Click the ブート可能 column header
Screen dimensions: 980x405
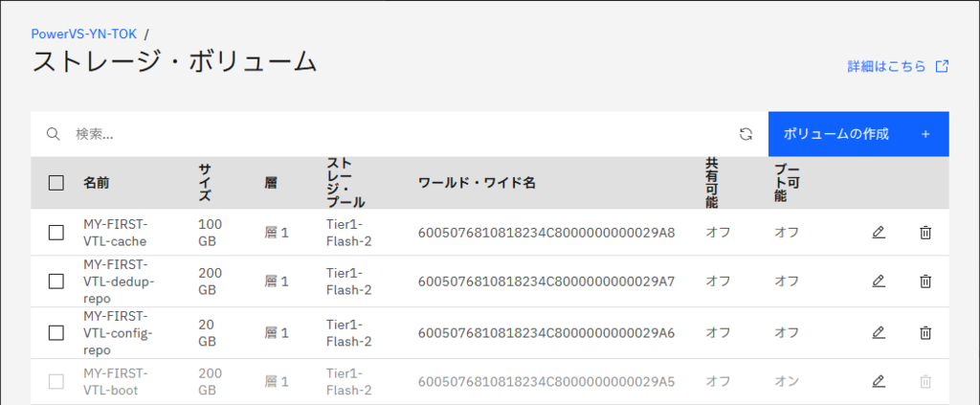click(x=787, y=183)
